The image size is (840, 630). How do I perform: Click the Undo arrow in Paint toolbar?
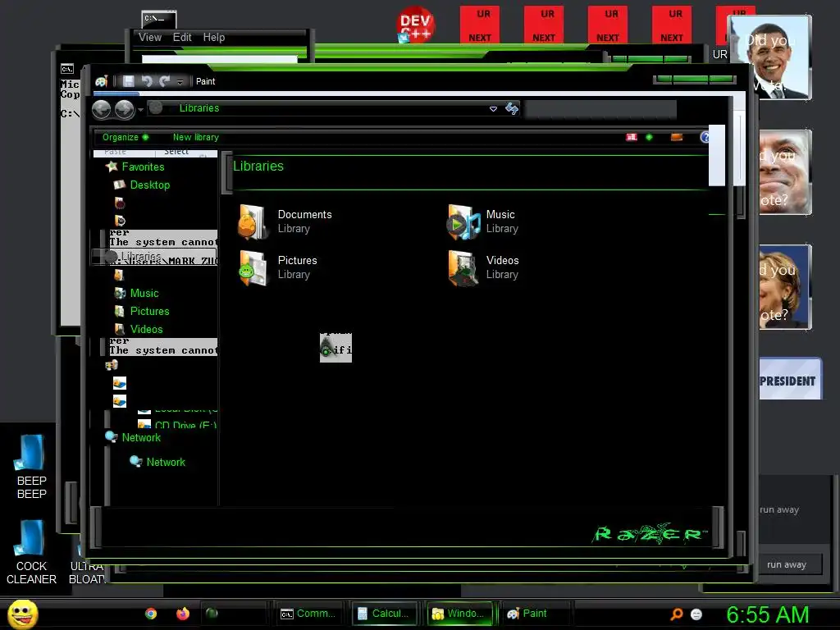click(147, 81)
